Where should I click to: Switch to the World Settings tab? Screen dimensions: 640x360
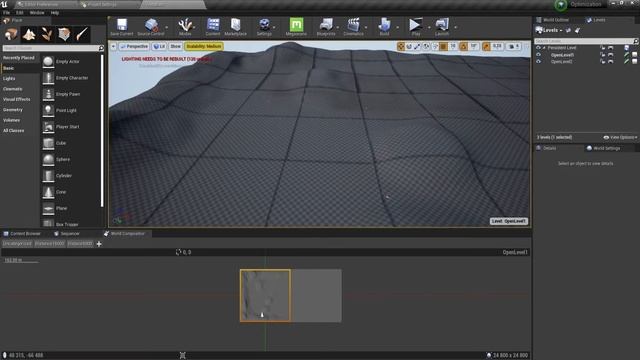tap(603, 148)
